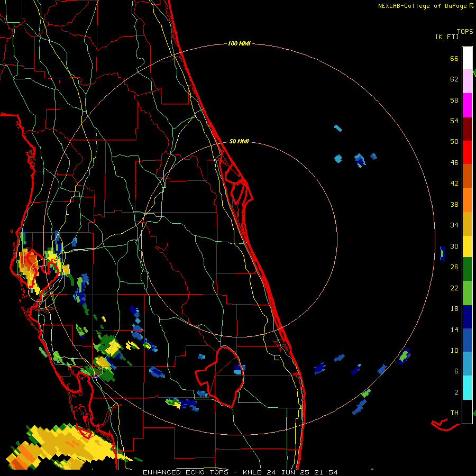476x476 pixels.
Task: Pick the magenta legend swatch
Action: click(x=467, y=105)
